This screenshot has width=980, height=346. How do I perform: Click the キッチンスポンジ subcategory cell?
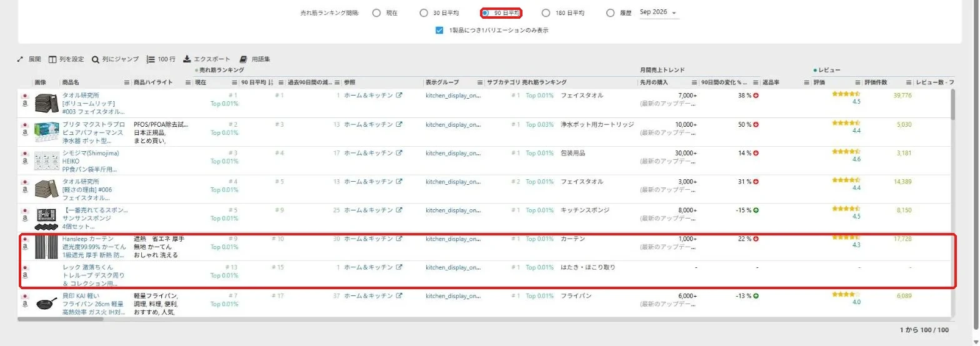tap(585, 210)
